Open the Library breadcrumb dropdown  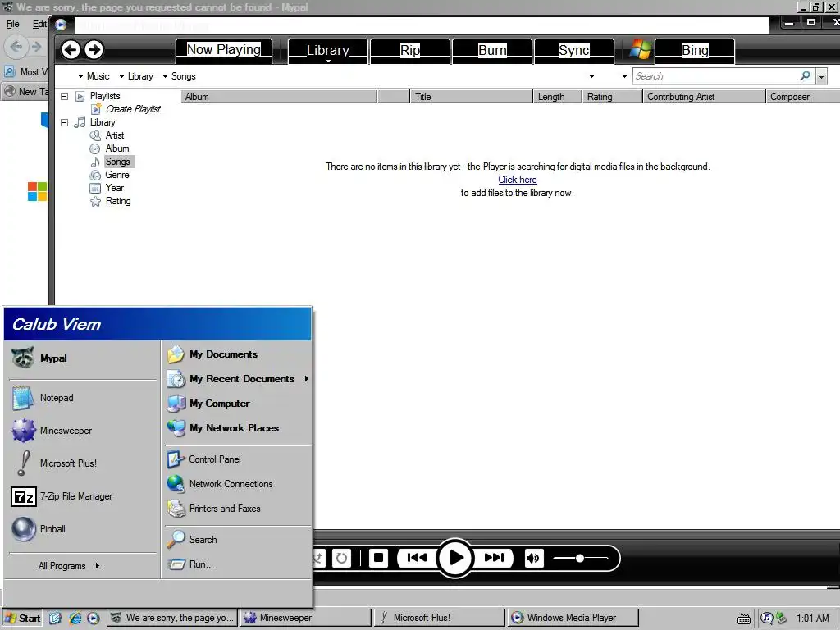[121, 76]
